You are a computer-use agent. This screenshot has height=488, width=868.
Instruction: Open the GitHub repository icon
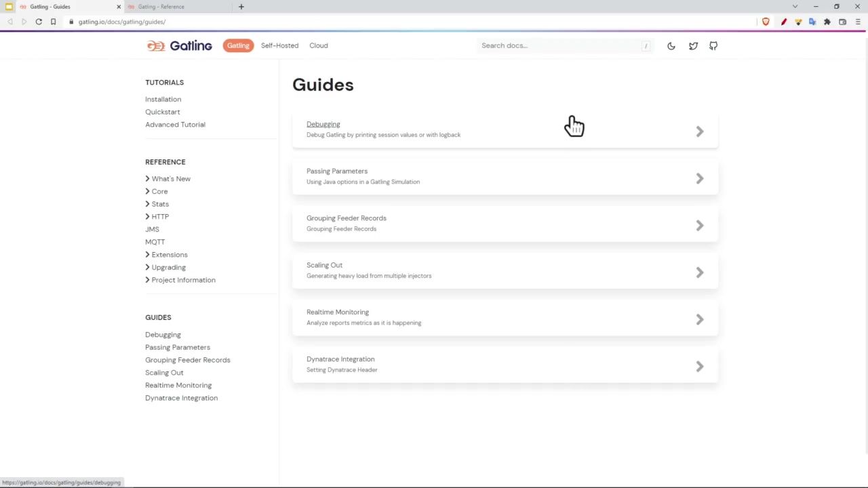713,46
